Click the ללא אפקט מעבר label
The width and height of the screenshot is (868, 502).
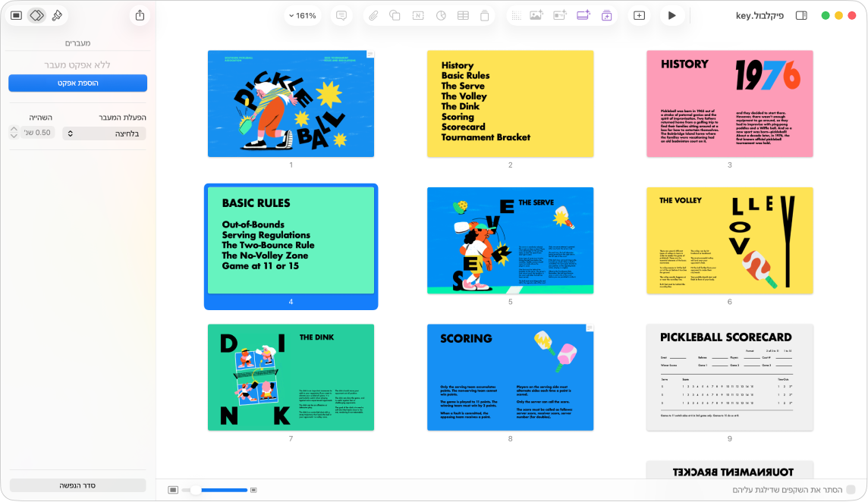[77, 64]
